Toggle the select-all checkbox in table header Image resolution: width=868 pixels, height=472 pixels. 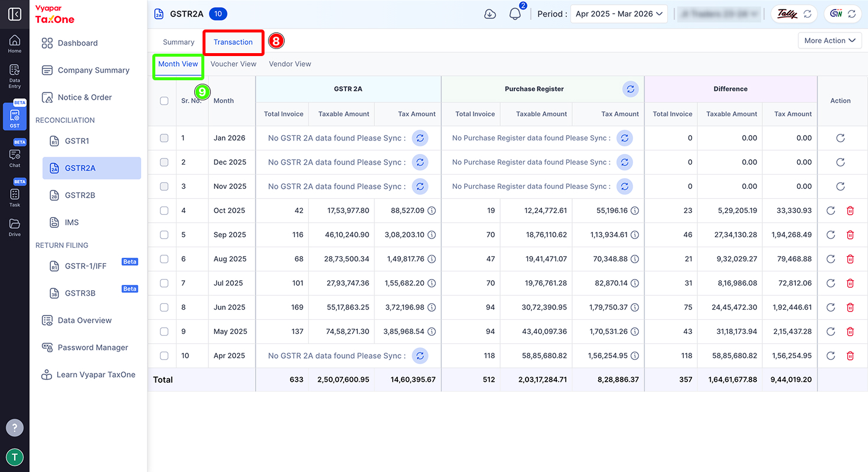coord(164,101)
